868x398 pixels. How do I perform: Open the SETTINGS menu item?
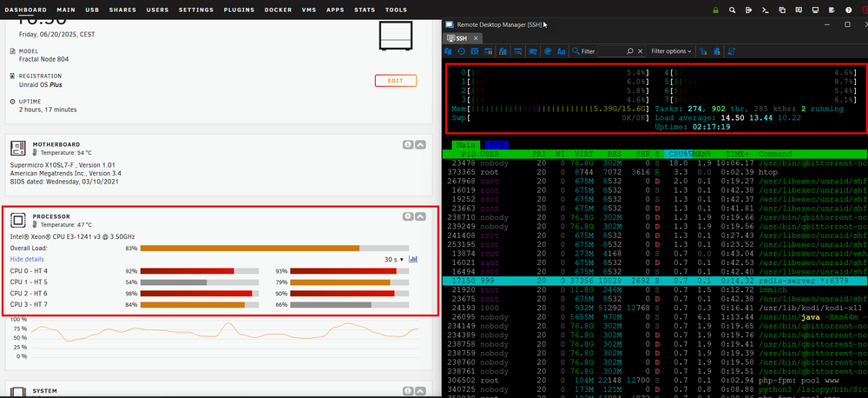click(196, 10)
